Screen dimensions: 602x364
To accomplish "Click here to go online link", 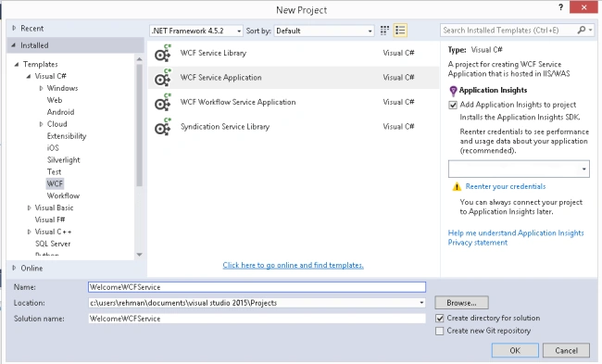I will (293, 265).
